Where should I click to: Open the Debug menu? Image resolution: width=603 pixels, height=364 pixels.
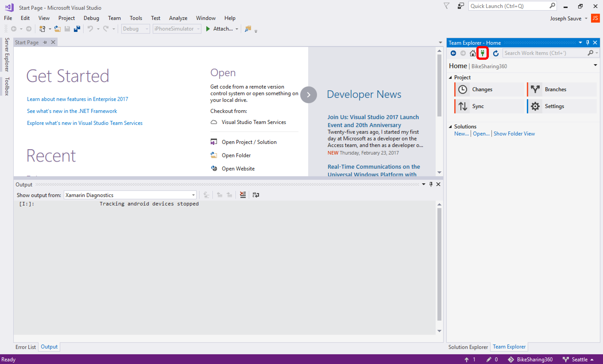point(91,18)
